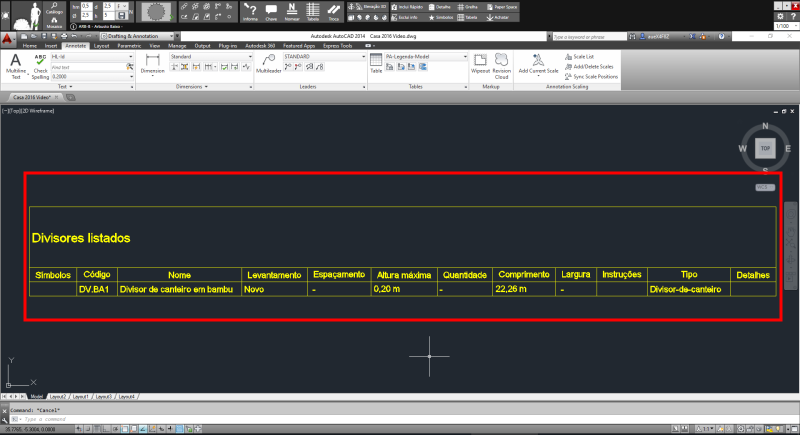Click the plot/print icon in Quick Access toolbar
Screen dimensions: 800x435
(64, 36)
